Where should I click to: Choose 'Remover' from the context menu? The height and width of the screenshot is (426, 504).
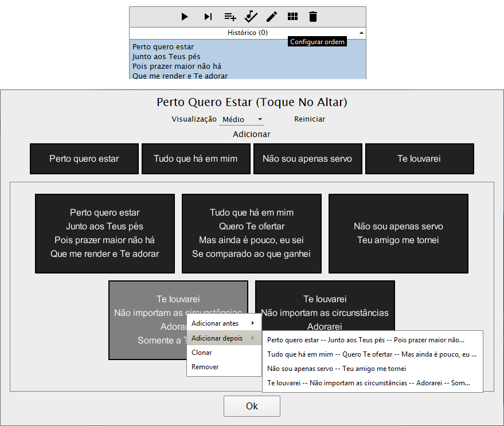205,367
